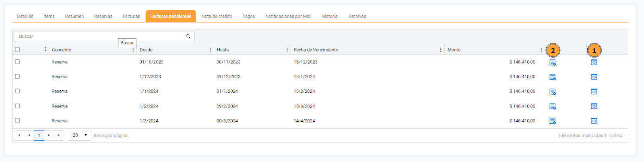Select the checkbox for the 1/3/2024 row

pyautogui.click(x=17, y=120)
